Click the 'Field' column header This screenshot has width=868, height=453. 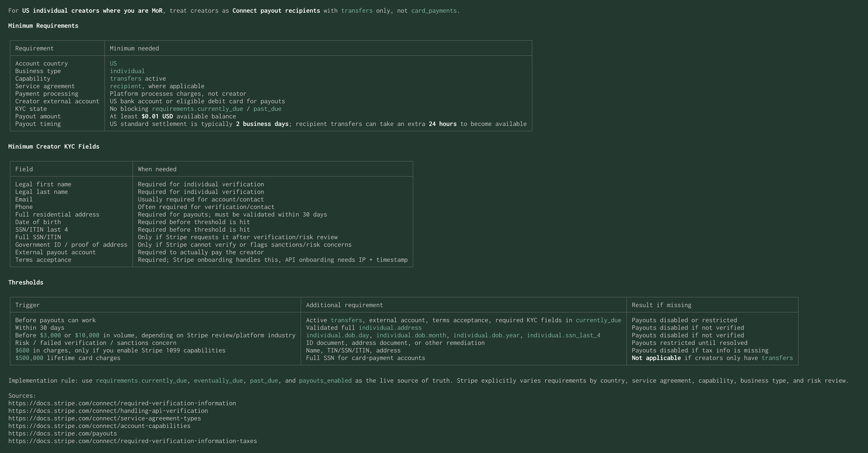tap(24, 169)
